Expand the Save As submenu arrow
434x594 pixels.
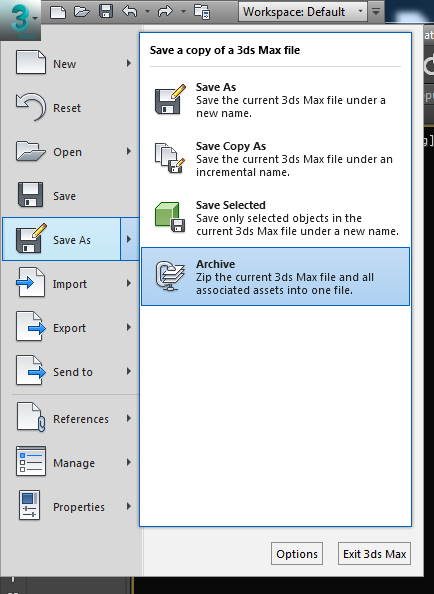(129, 239)
